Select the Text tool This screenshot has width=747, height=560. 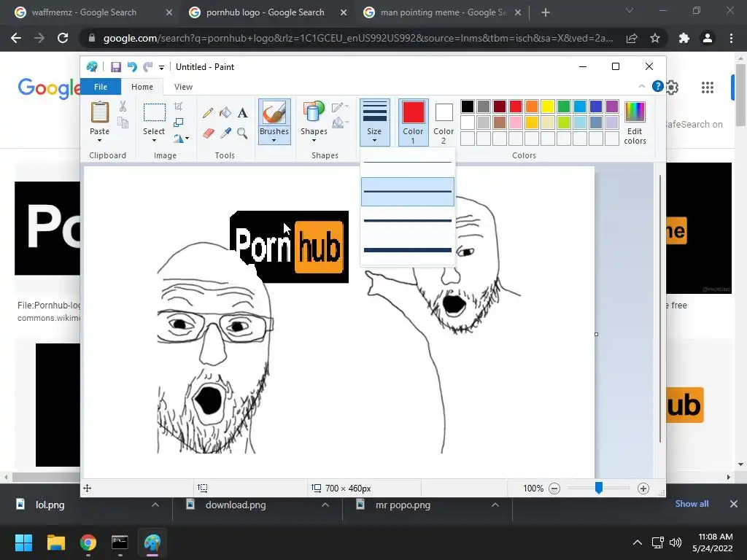[x=242, y=113]
